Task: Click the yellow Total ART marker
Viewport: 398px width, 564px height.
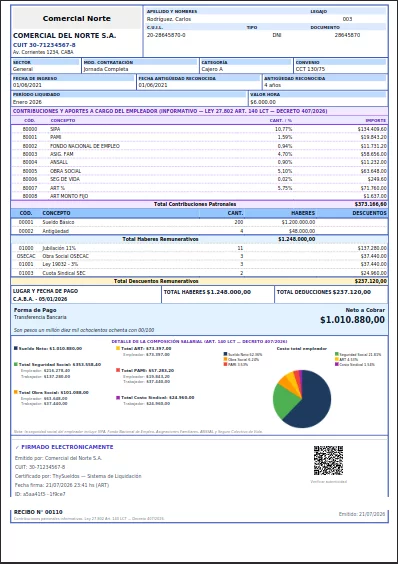Action: pos(118,348)
